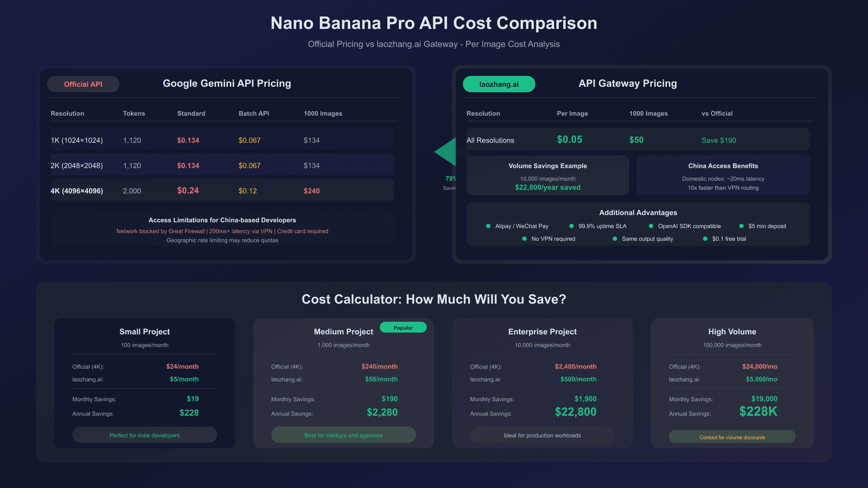Click the Volume Savings Example card

548,176
